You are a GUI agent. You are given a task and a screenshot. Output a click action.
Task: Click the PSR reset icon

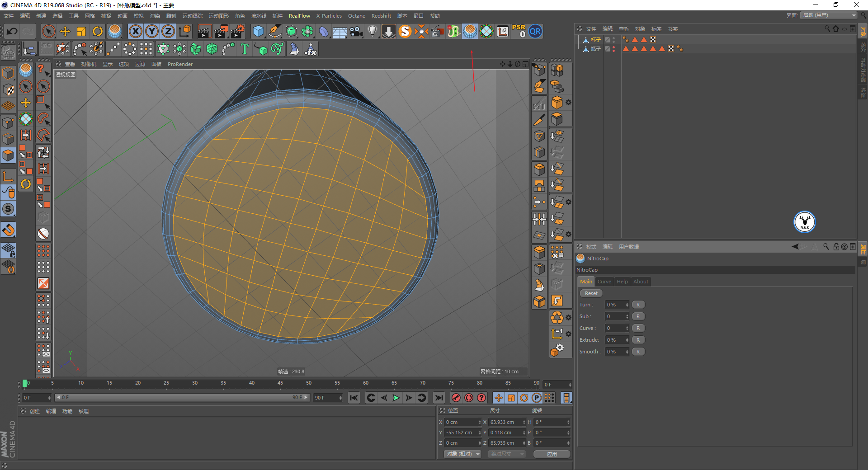pyautogui.click(x=519, y=32)
